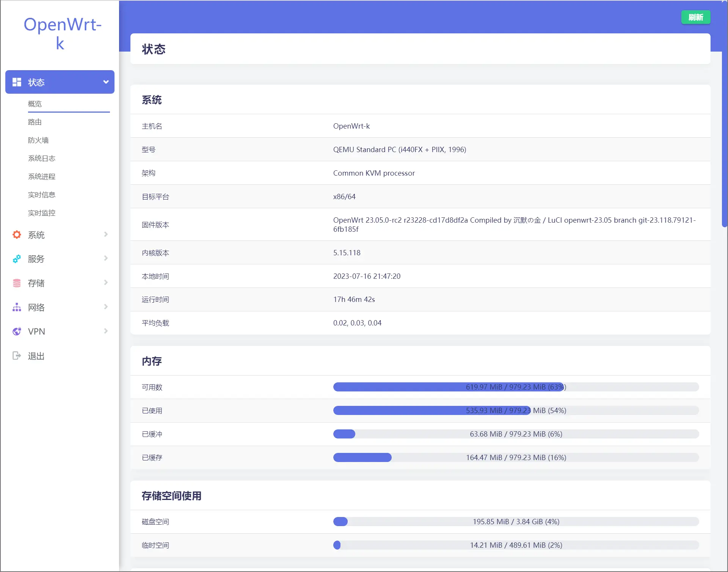The height and width of the screenshot is (572, 728).
Task: Click the pink Storage database icon
Action: (x=17, y=283)
